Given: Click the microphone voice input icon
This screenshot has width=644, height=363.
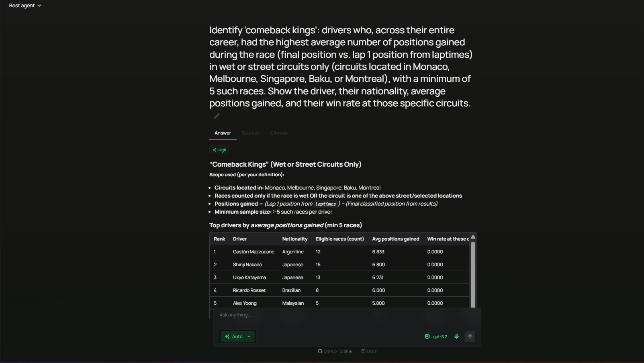Looking at the screenshot, I should coord(456,336).
